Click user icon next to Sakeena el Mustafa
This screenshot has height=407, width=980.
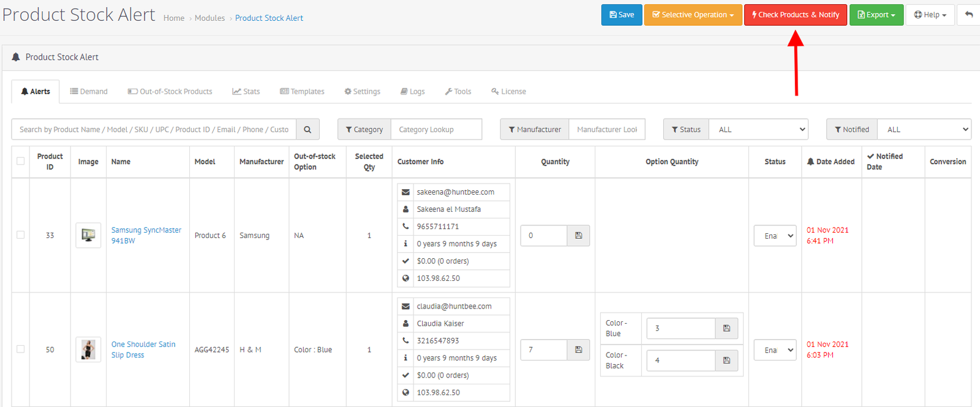pos(405,209)
